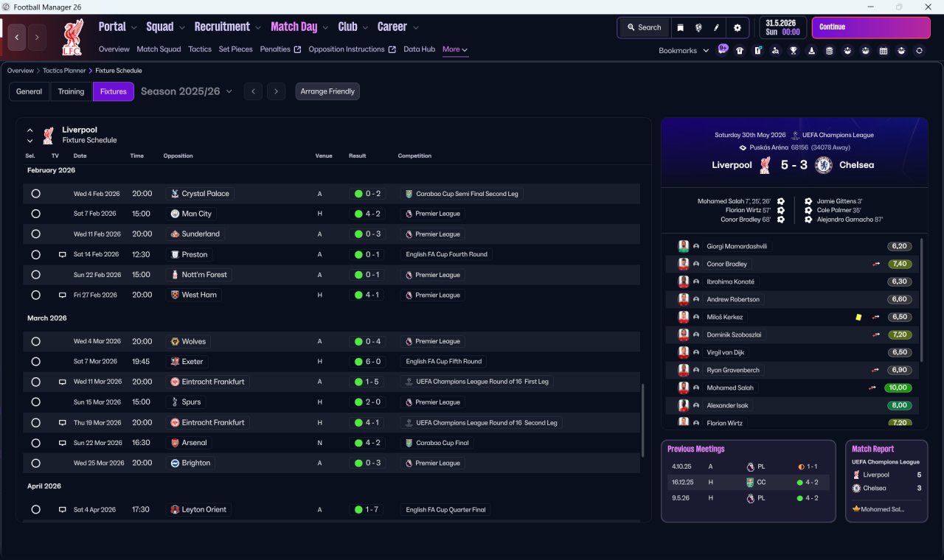Viewport: 944px width, 560px height.
Task: Select the Arsenal Carabao Cup Final row circle
Action: coord(35,443)
